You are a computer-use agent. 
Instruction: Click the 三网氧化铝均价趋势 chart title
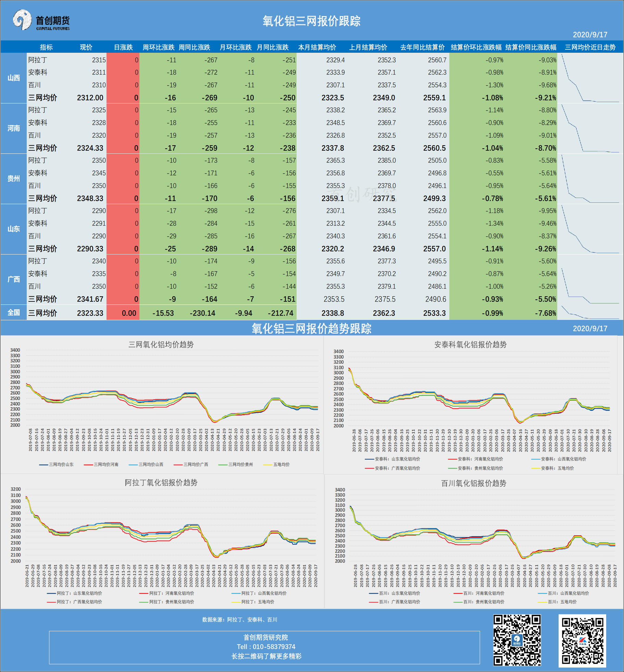161,345
